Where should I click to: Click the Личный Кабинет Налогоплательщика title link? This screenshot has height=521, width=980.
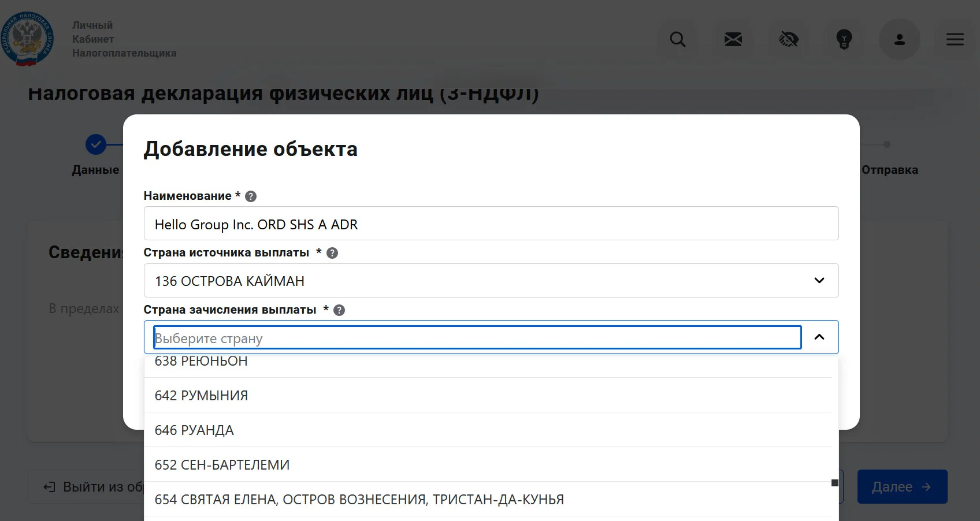click(124, 39)
